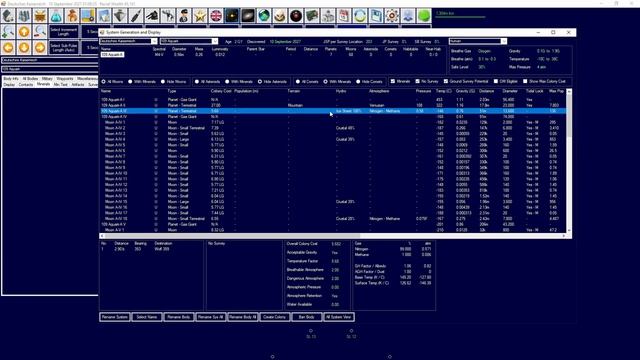Click the body list horizontal scrollbar
Screen dimensions: 640x360
coord(232,236)
